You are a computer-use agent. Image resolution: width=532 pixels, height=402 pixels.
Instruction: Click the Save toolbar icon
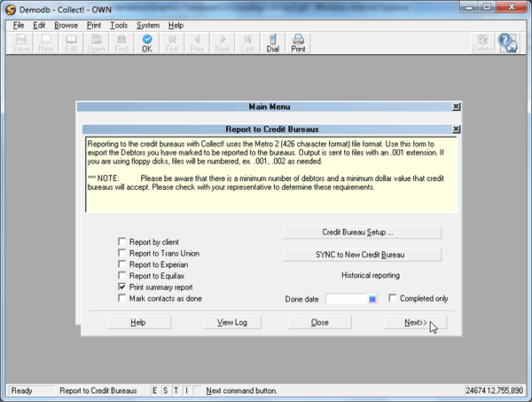[x=20, y=43]
